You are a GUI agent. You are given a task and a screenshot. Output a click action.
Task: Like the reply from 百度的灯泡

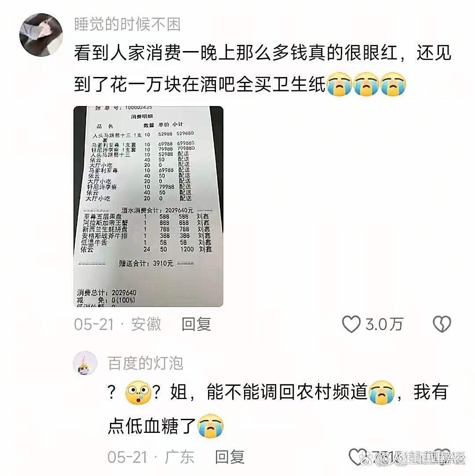click(x=358, y=457)
